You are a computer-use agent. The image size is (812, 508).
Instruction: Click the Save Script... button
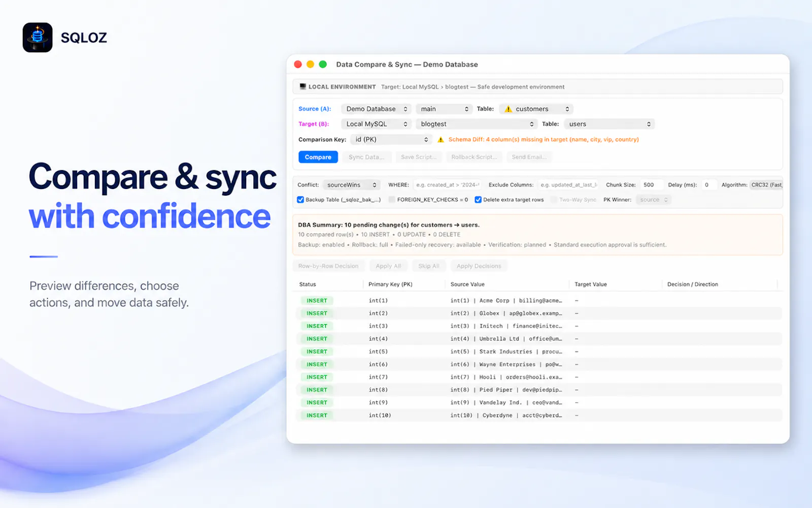coord(419,157)
